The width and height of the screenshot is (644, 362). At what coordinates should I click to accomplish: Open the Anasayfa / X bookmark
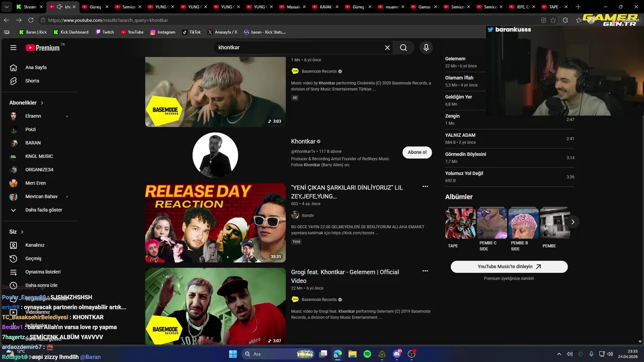tap(222, 32)
